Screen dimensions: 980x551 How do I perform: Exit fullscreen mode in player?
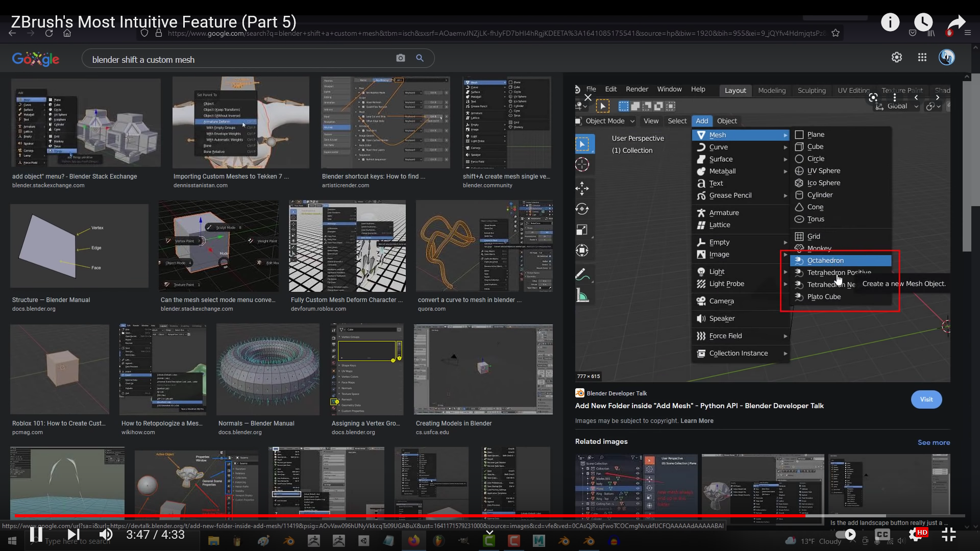(948, 534)
